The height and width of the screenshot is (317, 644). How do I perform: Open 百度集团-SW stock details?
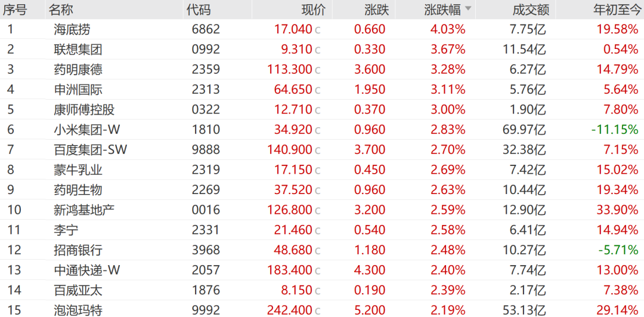[x=90, y=150]
